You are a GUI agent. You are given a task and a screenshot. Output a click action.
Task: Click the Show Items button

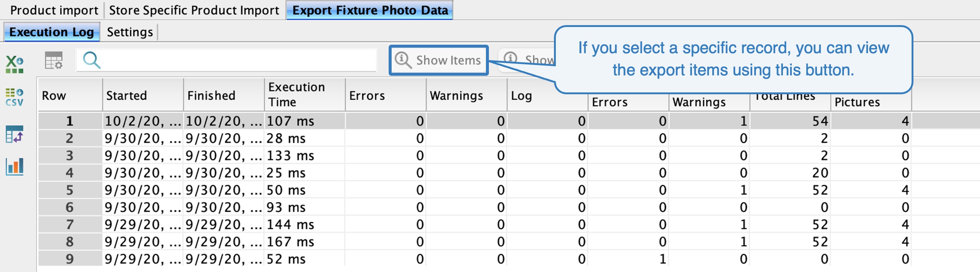(438, 60)
